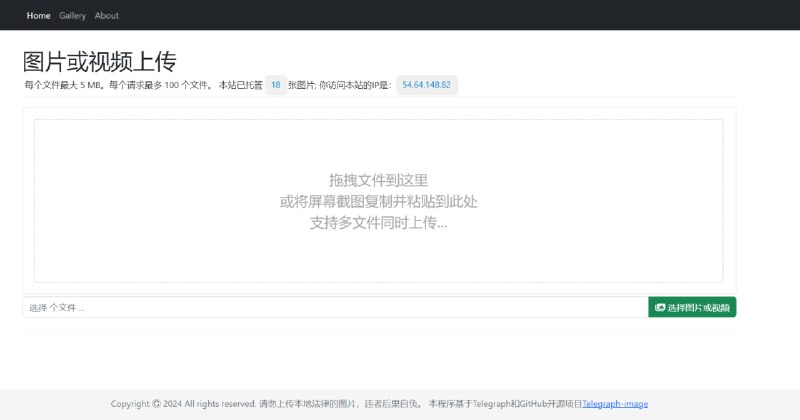Click the IP address badge 54.64.148.82
The image size is (800, 420).
click(x=426, y=86)
